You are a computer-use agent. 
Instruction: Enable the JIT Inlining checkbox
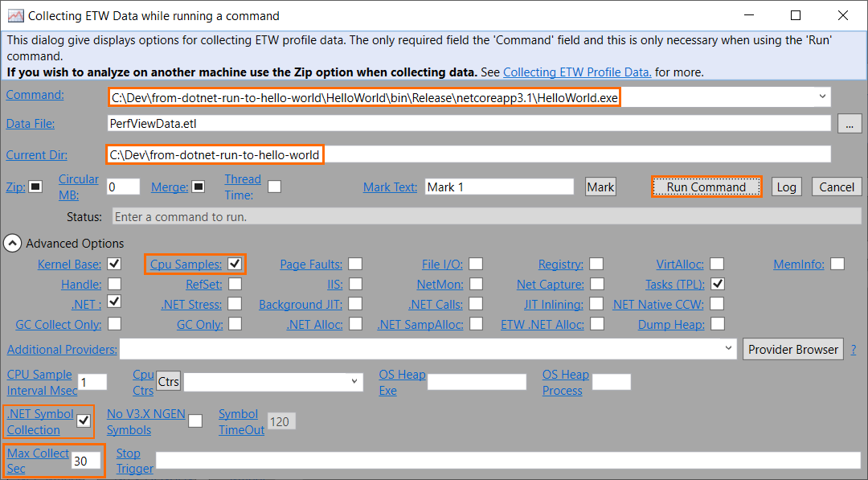click(596, 304)
